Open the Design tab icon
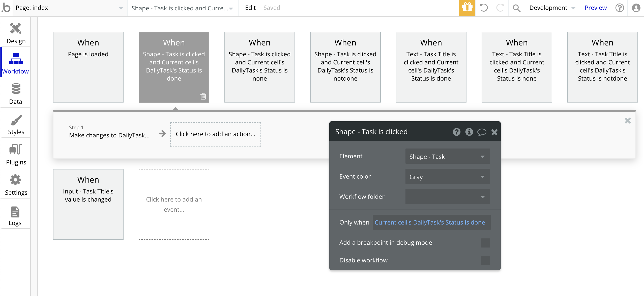 point(15,29)
